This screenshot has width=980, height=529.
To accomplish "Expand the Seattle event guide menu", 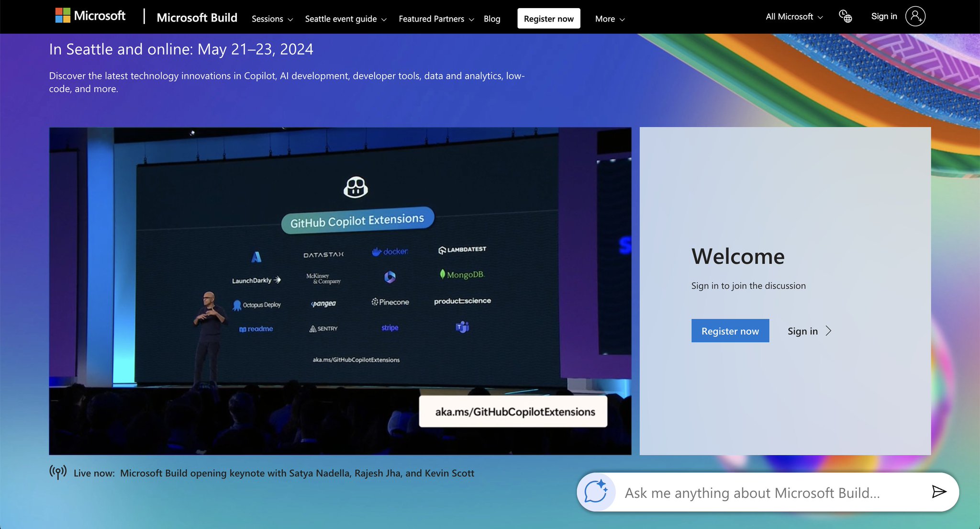I will click(345, 19).
